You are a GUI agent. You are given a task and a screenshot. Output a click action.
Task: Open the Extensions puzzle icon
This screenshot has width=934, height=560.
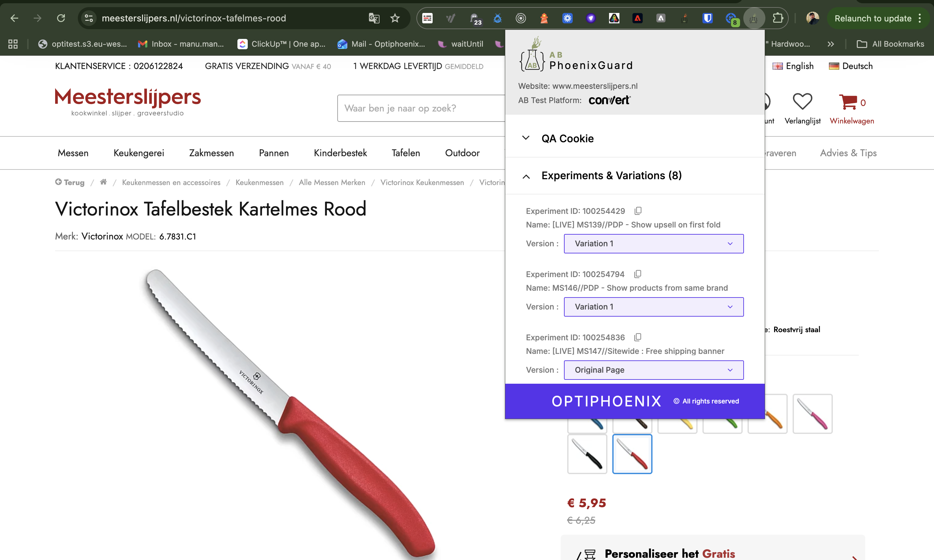(x=777, y=18)
